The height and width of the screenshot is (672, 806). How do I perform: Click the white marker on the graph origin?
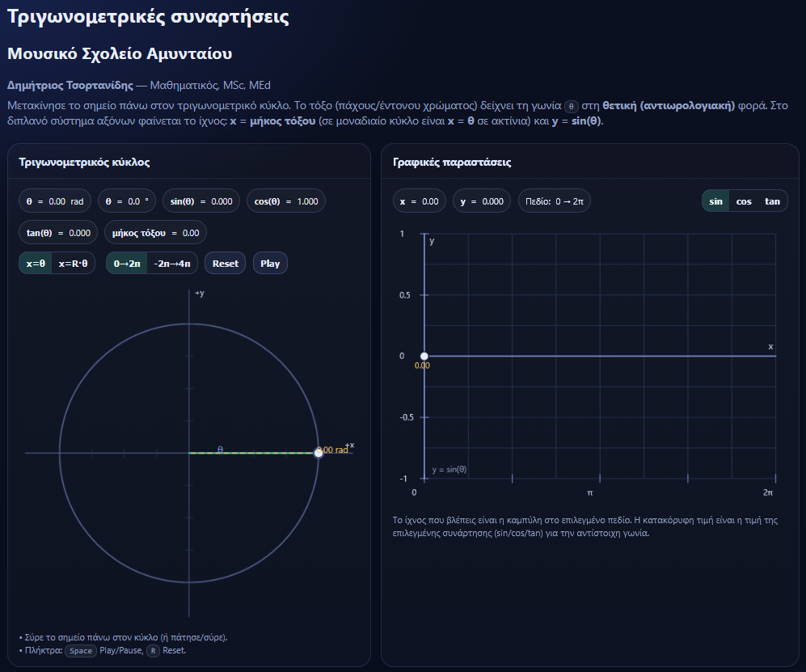[424, 356]
